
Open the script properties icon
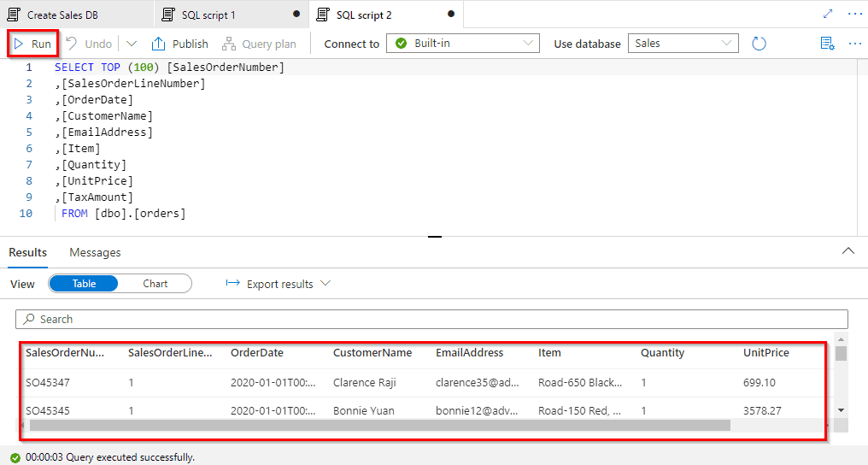click(826, 44)
